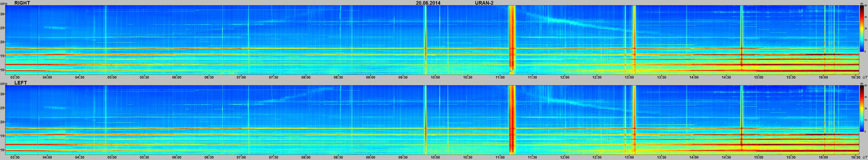Click the 13:00 tick label under the RIGHT panel
Viewport: 868px width, 160px height.
point(629,77)
